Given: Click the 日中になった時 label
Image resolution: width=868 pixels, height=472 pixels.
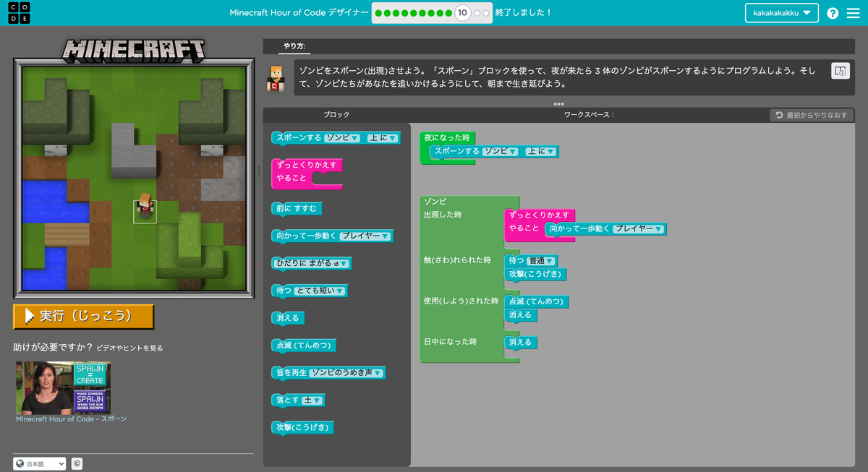Looking at the screenshot, I should tap(450, 341).
